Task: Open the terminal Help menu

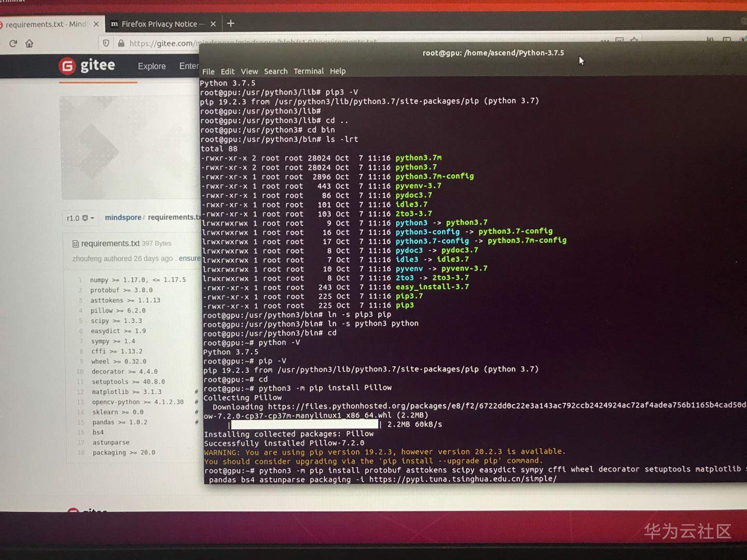Action: [338, 71]
